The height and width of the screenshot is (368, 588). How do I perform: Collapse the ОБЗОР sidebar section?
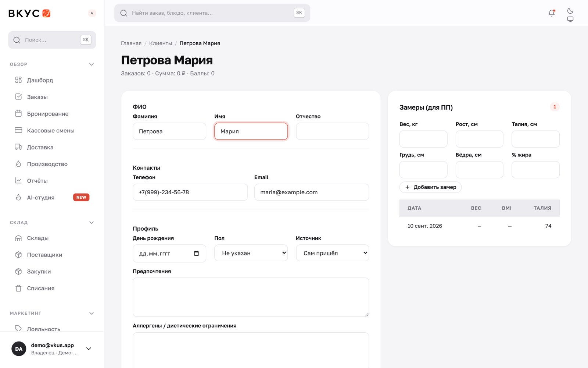(x=92, y=64)
